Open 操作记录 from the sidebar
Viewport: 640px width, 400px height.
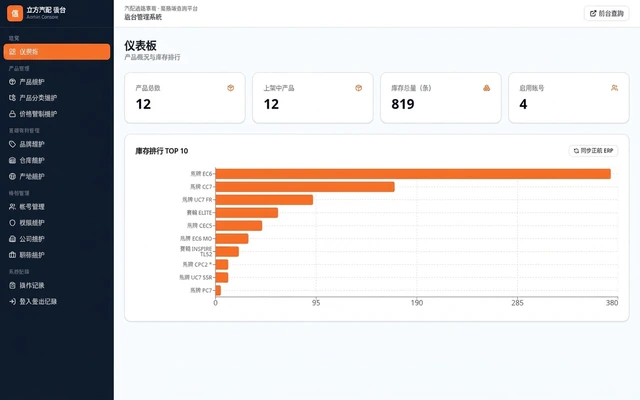coord(57,285)
